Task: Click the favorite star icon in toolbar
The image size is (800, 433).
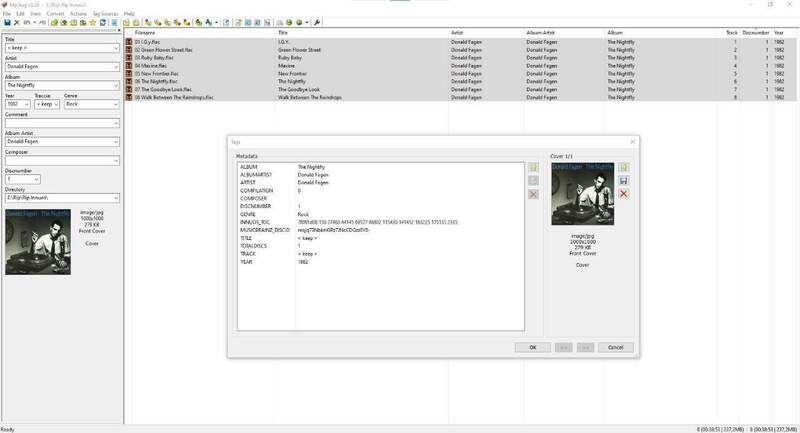Action: 93,21
